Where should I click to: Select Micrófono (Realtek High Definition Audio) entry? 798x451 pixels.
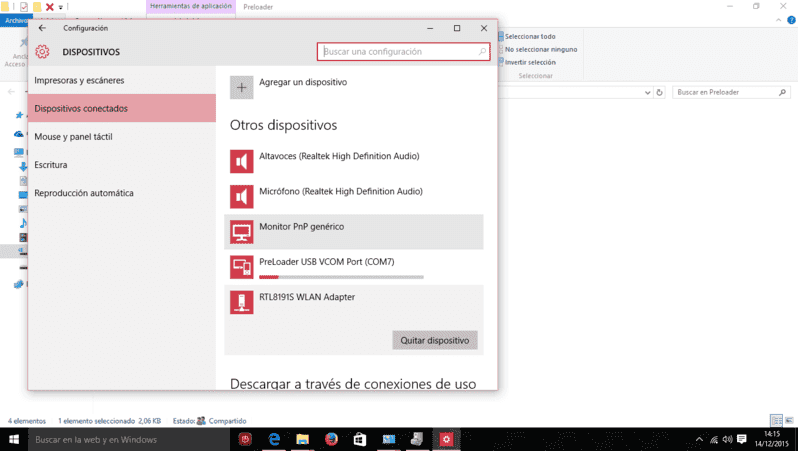tap(354, 196)
